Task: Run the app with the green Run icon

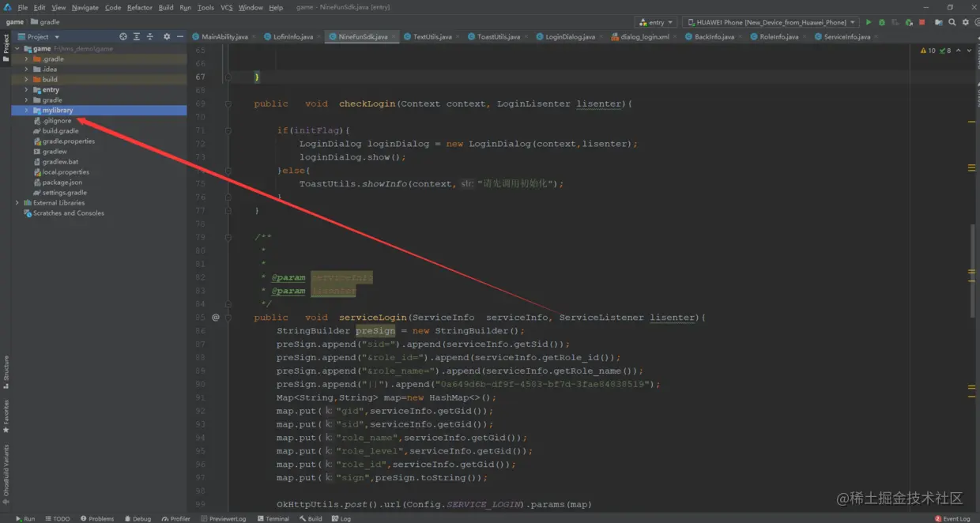Action: pyautogui.click(x=869, y=22)
